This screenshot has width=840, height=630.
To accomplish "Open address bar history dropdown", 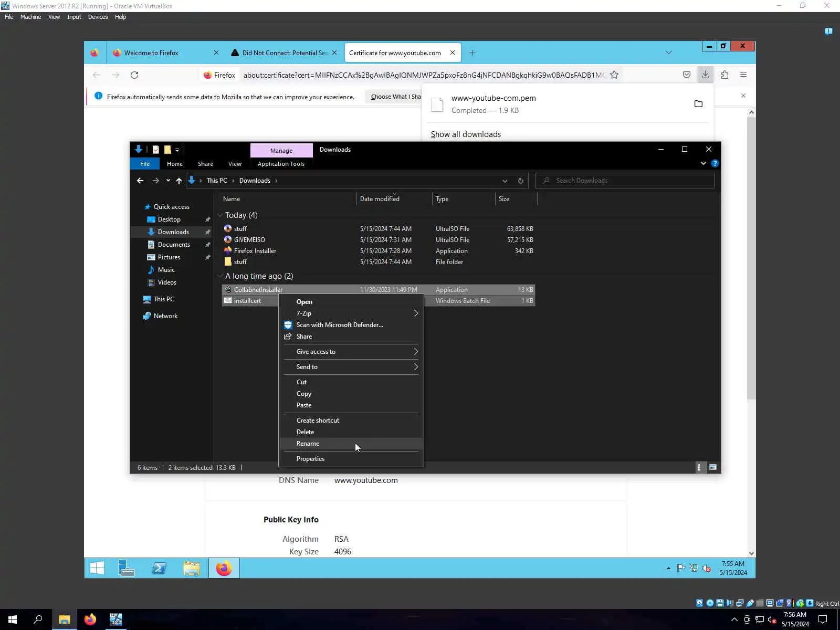I will [505, 181].
